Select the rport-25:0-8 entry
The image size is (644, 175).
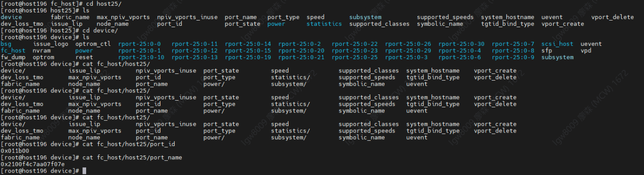tap(513, 51)
